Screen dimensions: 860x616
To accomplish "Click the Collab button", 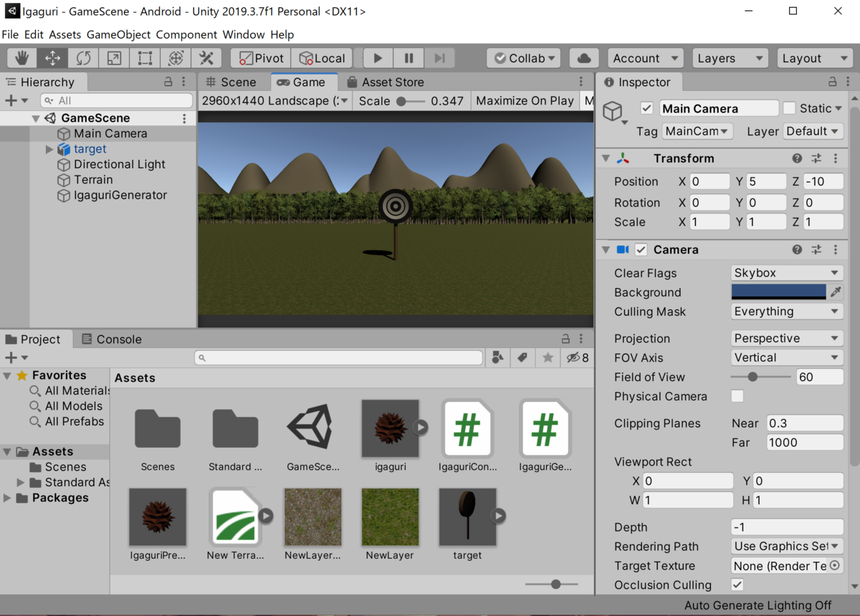I will click(x=525, y=58).
